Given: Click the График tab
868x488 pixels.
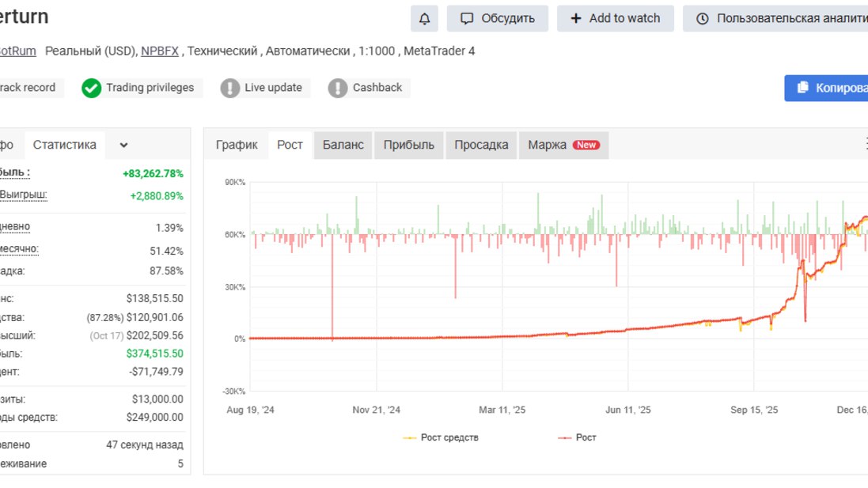Looking at the screenshot, I should [x=237, y=145].
